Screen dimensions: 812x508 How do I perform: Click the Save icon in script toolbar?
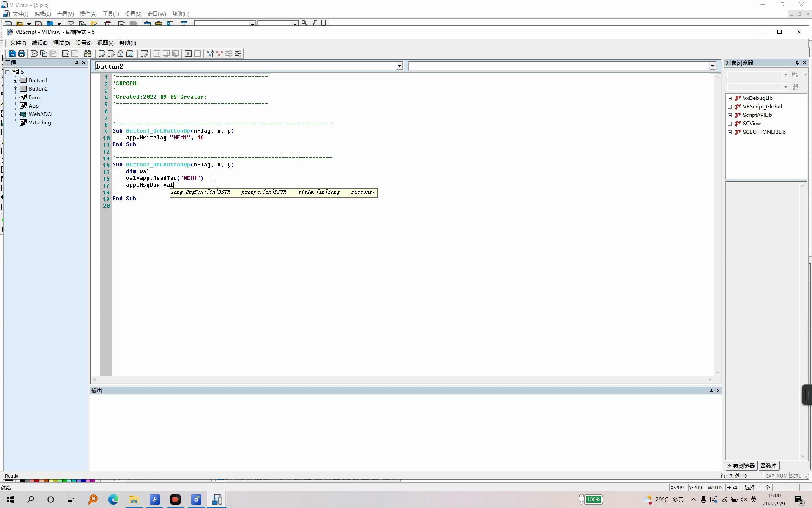[x=12, y=54]
